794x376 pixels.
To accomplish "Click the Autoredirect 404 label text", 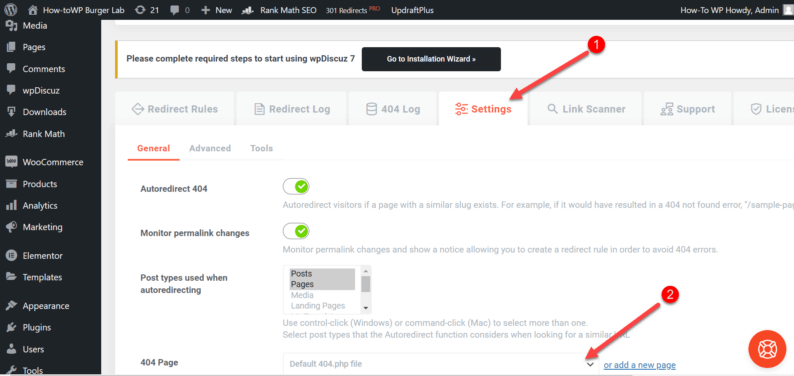I will [x=174, y=189].
